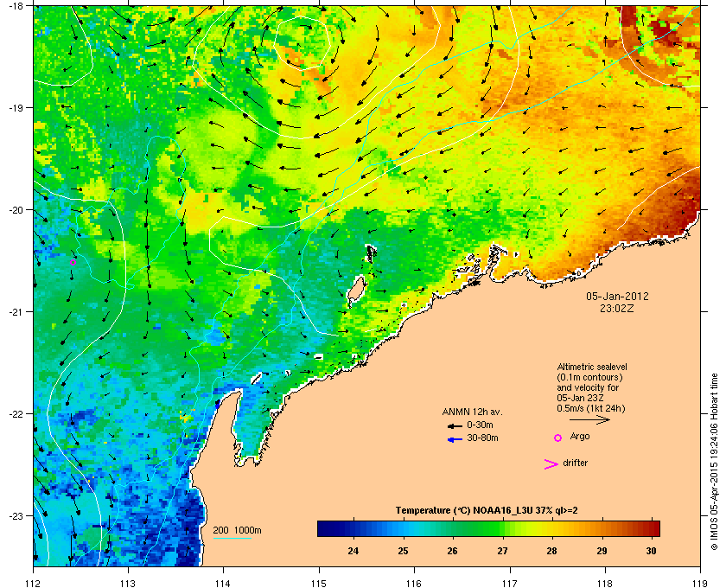Click the colorbar tick label 27
This screenshot has width=726, height=588.
coord(502,551)
